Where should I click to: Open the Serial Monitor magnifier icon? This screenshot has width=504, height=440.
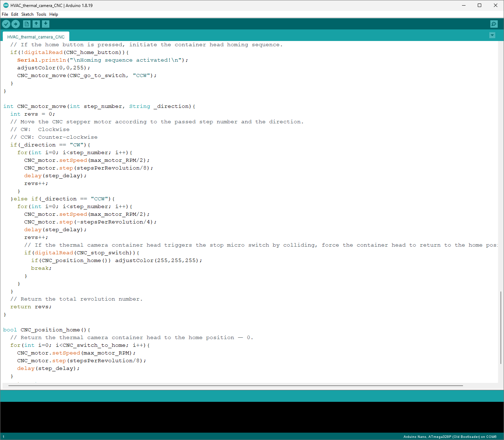tap(494, 24)
